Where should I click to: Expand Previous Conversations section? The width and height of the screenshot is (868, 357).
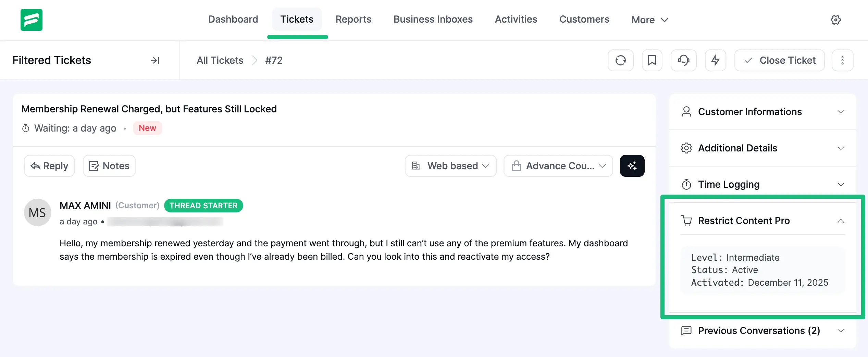point(842,331)
